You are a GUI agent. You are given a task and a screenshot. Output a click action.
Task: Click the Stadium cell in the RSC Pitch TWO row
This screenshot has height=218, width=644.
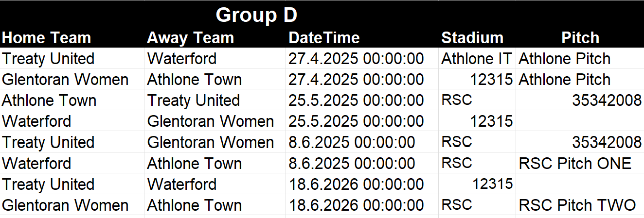pos(457,205)
